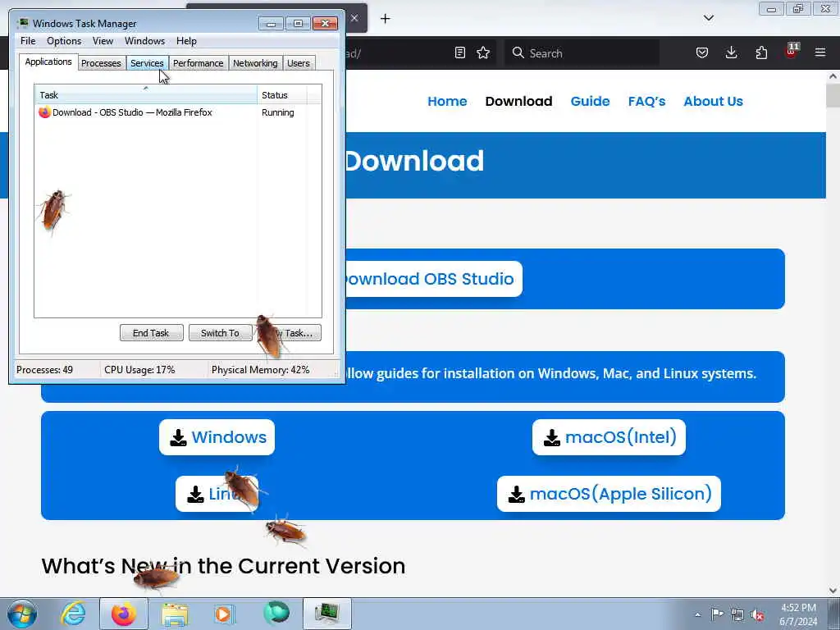Click the page scrollbar up arrow
The image size is (840, 630).
833,76
